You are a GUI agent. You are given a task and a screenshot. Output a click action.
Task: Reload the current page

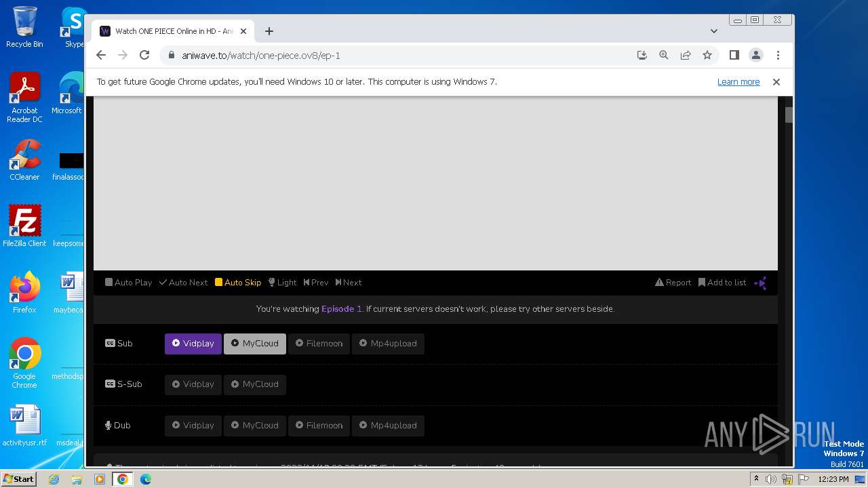click(144, 56)
